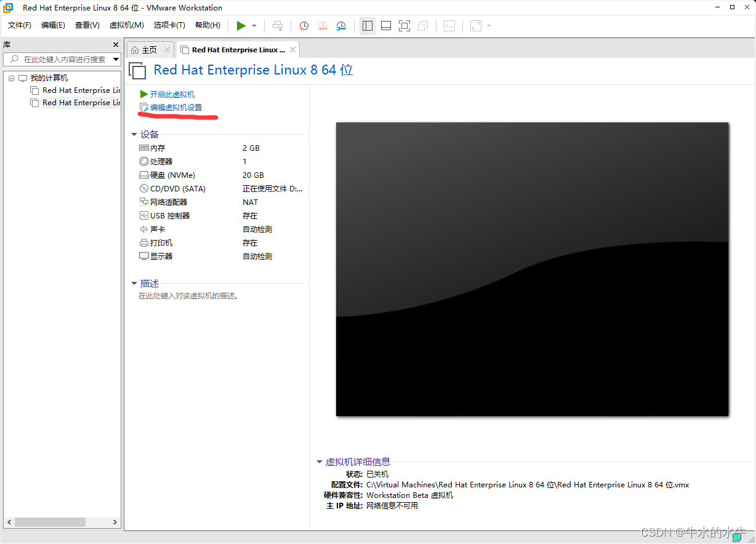Collapse the 虚拟机详细信息 section
Viewport: 756px width, 544px height.
click(x=320, y=462)
